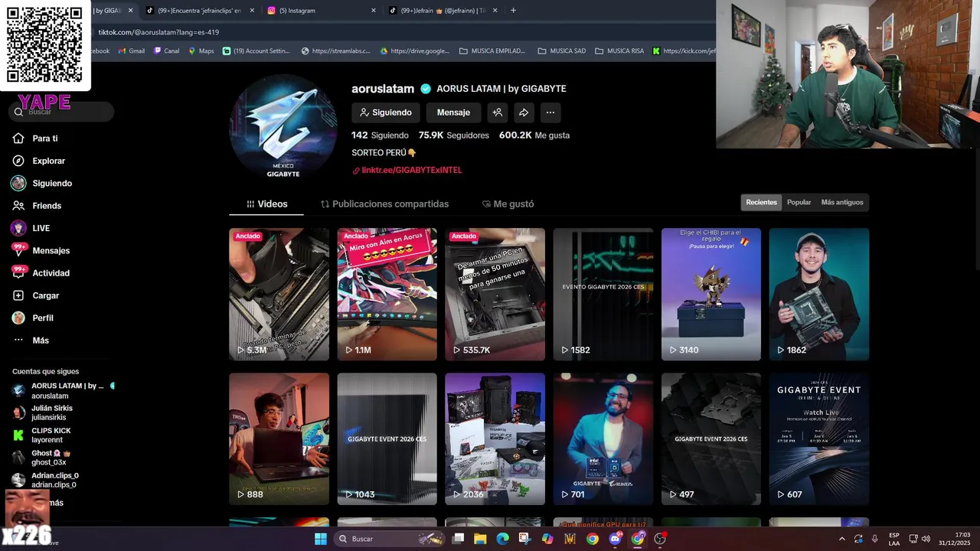Image resolution: width=980 pixels, height=551 pixels.
Task: Click the add-friend suggestion icon button
Action: pyautogui.click(x=498, y=112)
